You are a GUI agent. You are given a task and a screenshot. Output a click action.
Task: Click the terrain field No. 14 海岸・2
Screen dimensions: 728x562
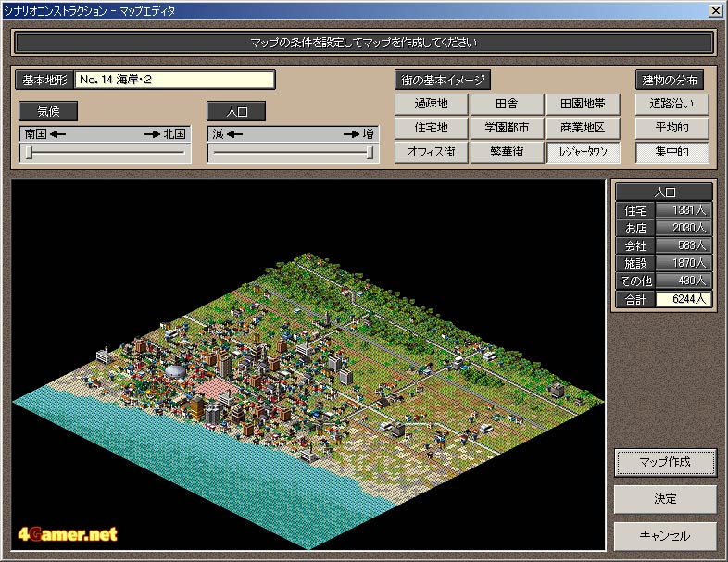click(x=174, y=80)
